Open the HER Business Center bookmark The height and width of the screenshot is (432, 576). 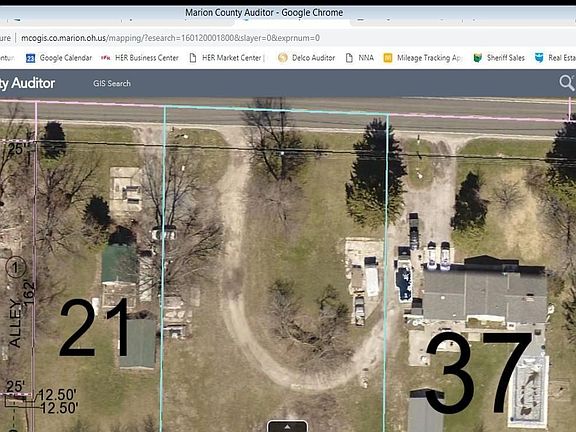140,58
